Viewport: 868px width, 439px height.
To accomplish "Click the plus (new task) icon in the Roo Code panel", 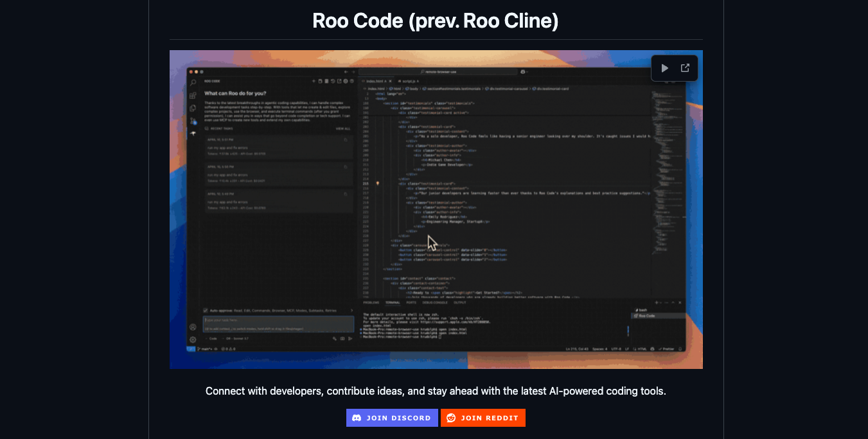I will point(314,81).
